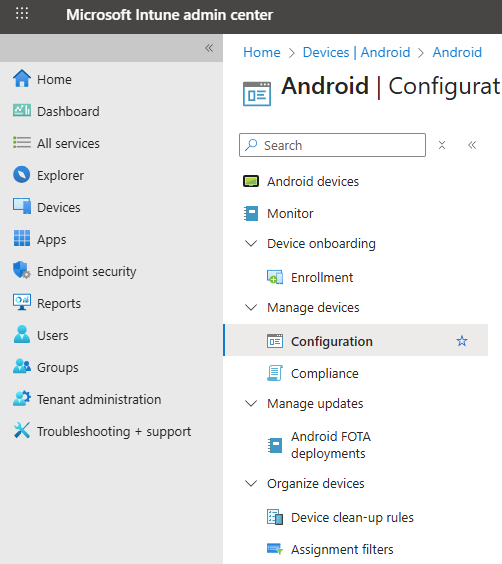The height and width of the screenshot is (564, 502).
Task: Click the Compliance scroll icon
Action: tap(275, 373)
